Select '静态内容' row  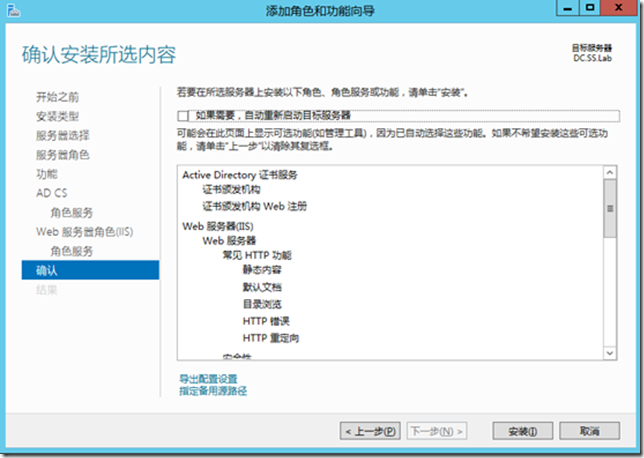262,270
